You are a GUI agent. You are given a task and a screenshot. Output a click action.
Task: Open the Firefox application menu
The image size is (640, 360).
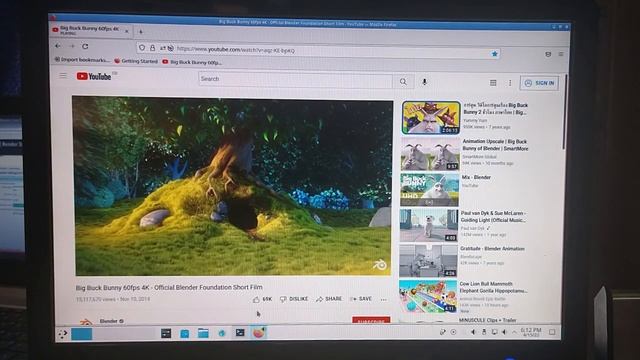point(561,54)
